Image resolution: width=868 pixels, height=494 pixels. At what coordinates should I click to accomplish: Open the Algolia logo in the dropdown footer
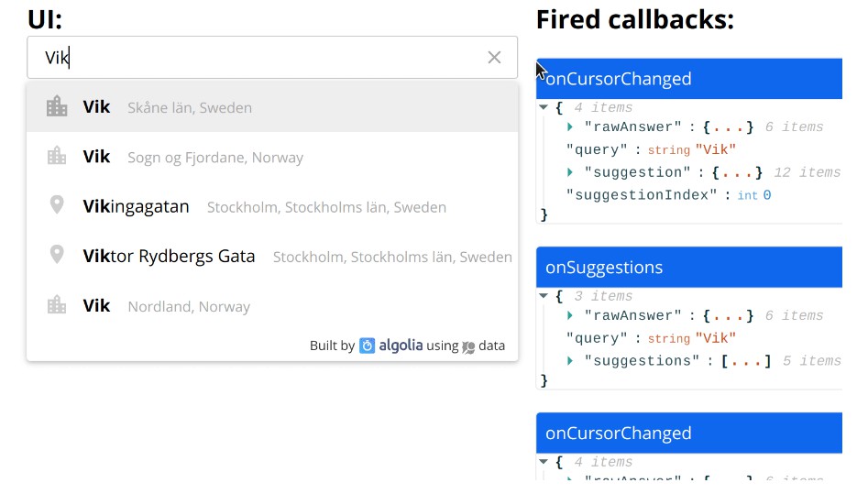point(390,346)
